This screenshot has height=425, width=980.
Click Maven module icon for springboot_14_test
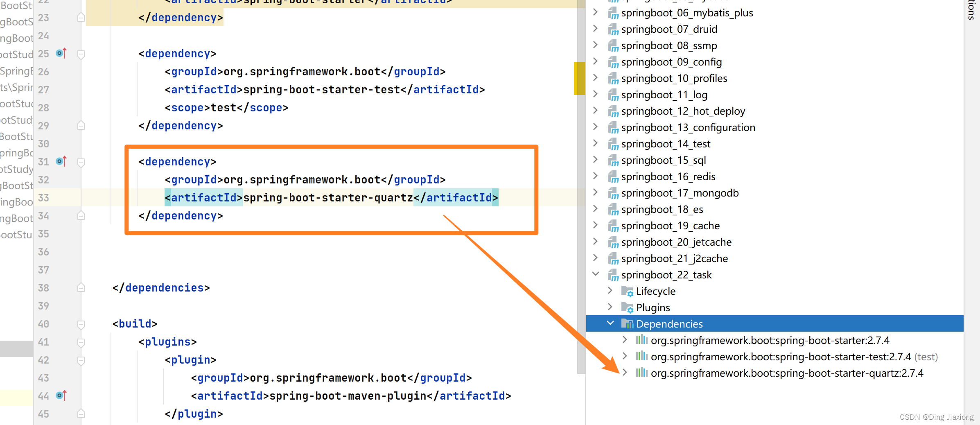tap(613, 144)
